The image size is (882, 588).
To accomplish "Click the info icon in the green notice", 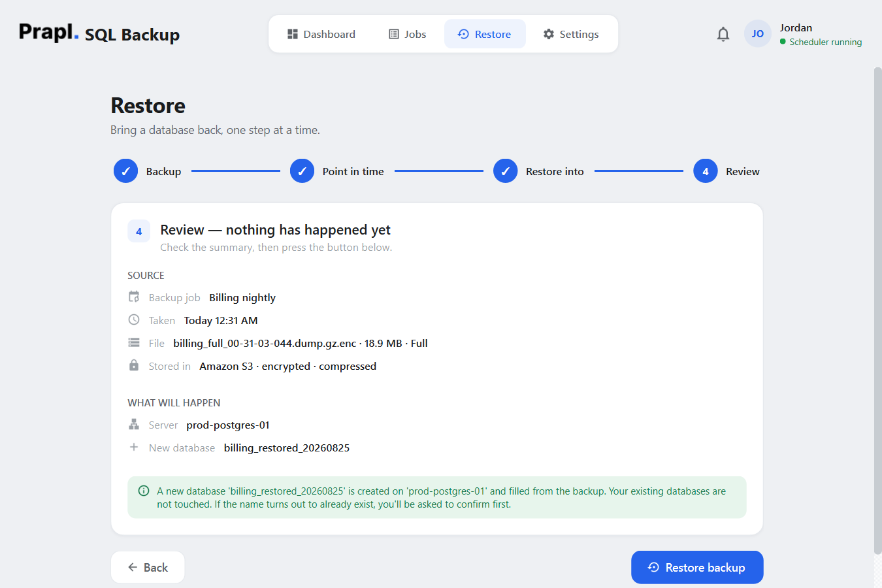I will [144, 491].
